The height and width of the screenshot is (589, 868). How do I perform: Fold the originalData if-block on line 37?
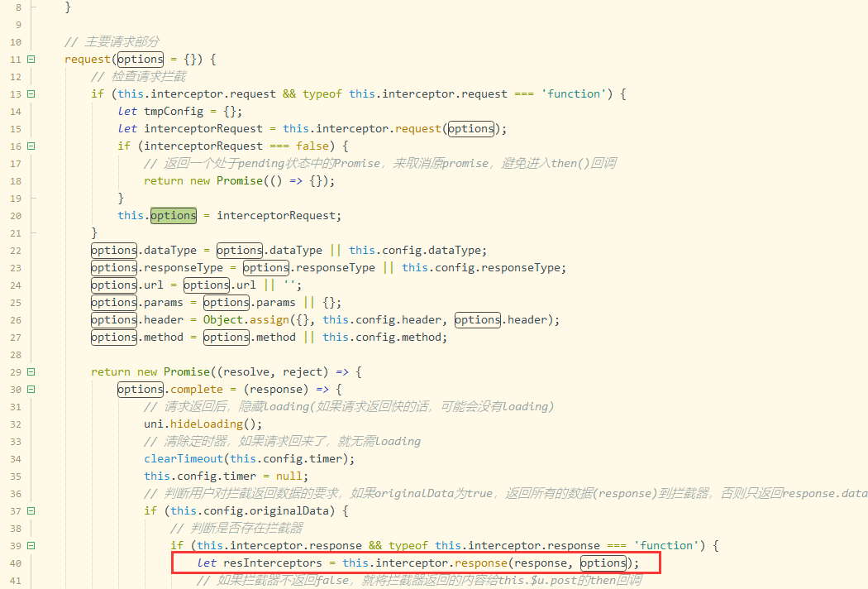(31, 511)
